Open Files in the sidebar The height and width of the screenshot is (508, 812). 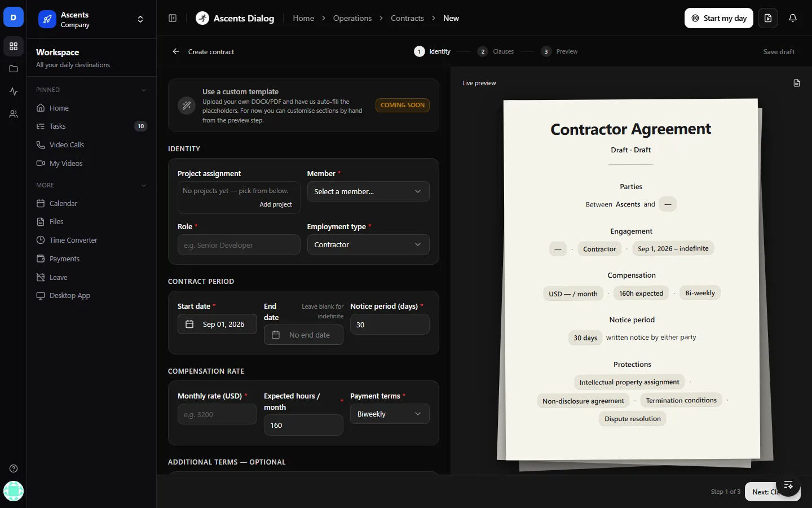[x=91, y=222]
